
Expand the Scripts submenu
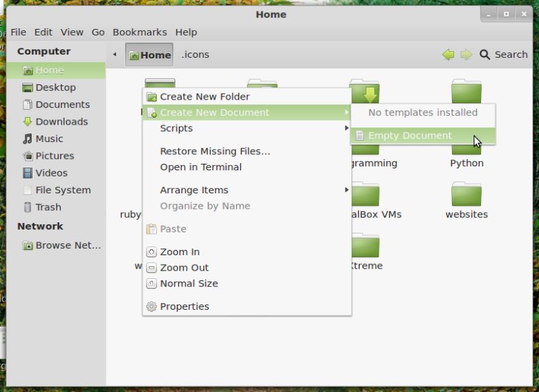click(x=177, y=128)
